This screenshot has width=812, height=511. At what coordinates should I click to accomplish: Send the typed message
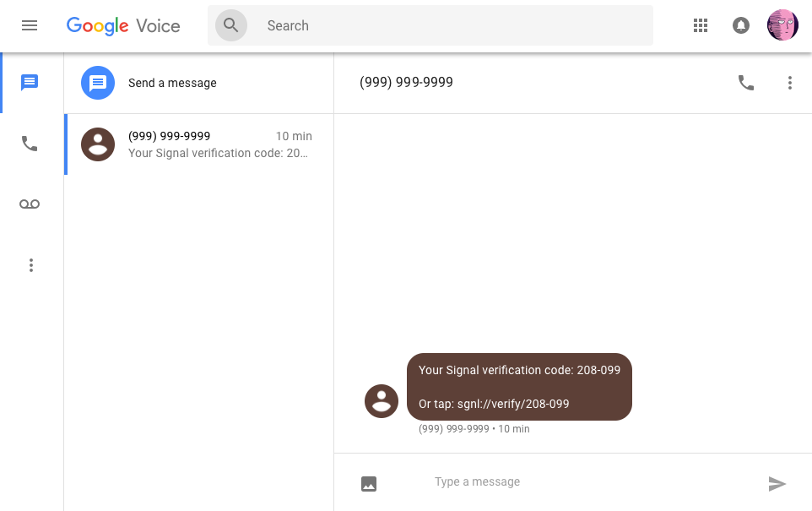[x=777, y=483]
